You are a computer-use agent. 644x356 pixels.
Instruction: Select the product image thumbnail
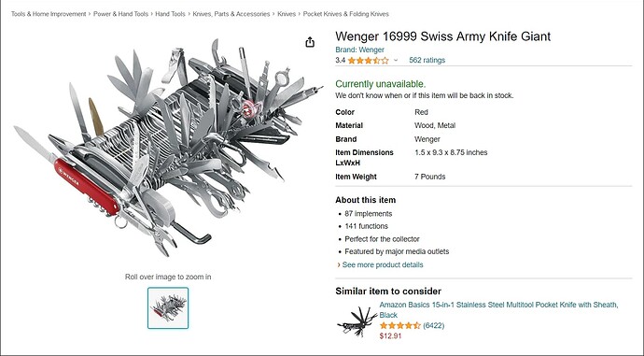coord(168,308)
